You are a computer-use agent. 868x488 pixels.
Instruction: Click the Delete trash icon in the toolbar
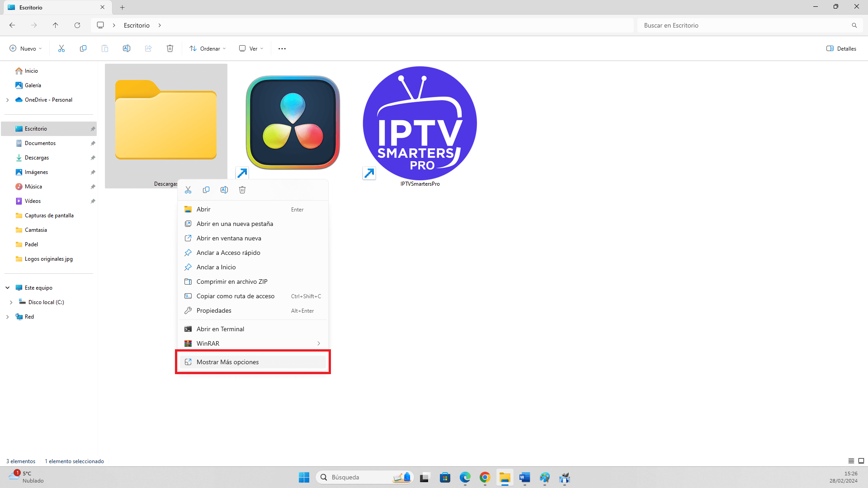click(170, 48)
